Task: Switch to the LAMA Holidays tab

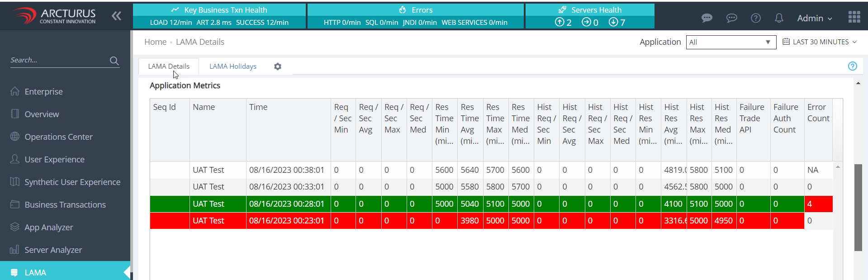Action: pos(232,66)
